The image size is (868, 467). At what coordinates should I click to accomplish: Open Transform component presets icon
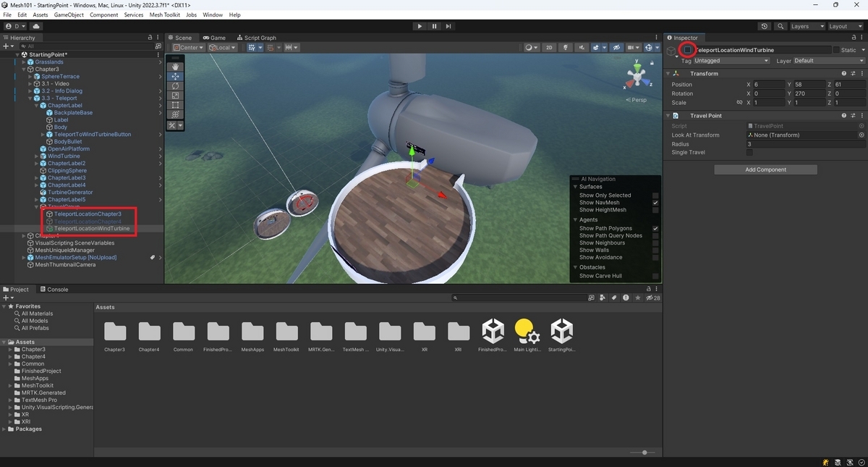click(852, 73)
